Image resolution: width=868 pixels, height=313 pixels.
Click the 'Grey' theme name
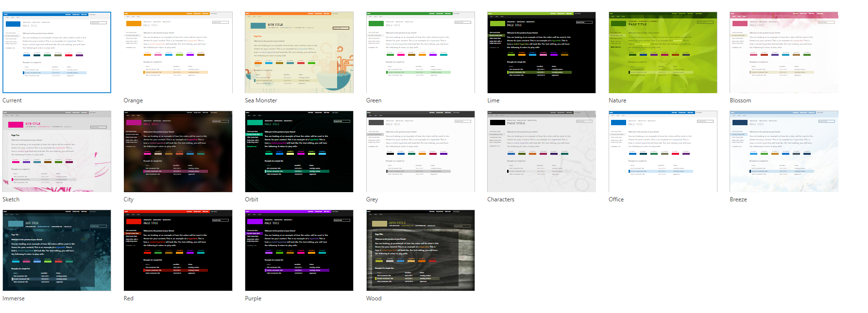coord(372,199)
